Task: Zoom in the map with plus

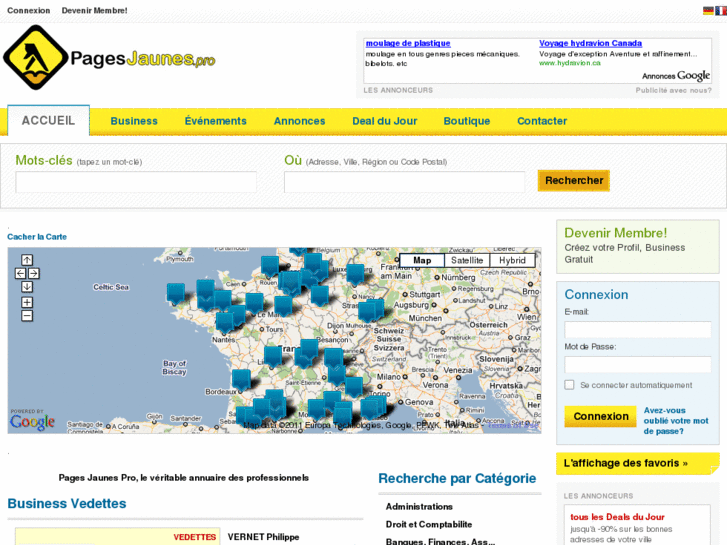Action: (27, 302)
